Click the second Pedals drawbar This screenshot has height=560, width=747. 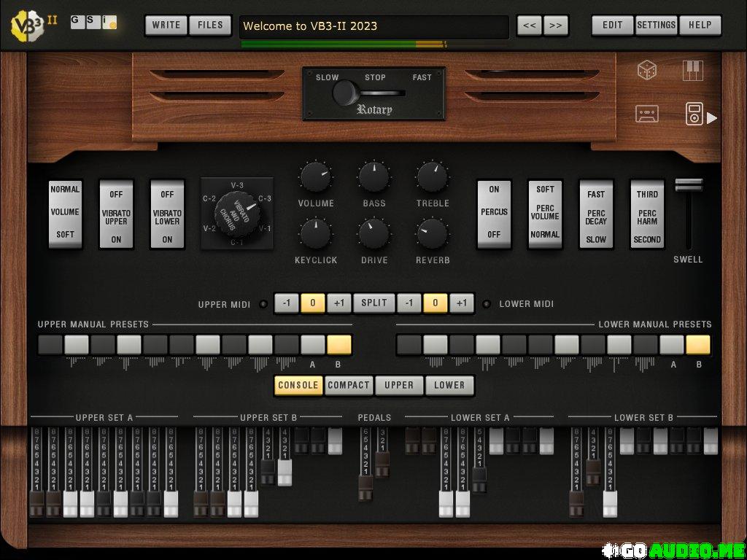pyautogui.click(x=382, y=464)
